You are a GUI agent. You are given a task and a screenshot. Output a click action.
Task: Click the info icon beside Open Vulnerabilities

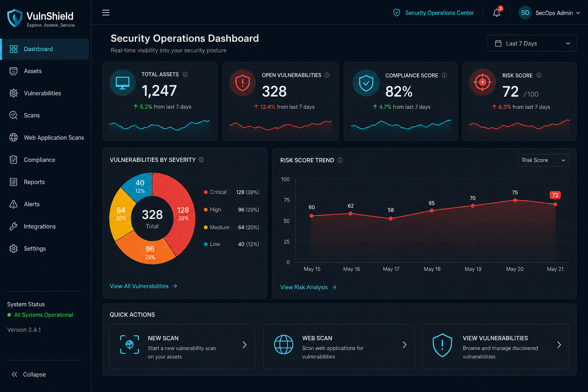(327, 75)
